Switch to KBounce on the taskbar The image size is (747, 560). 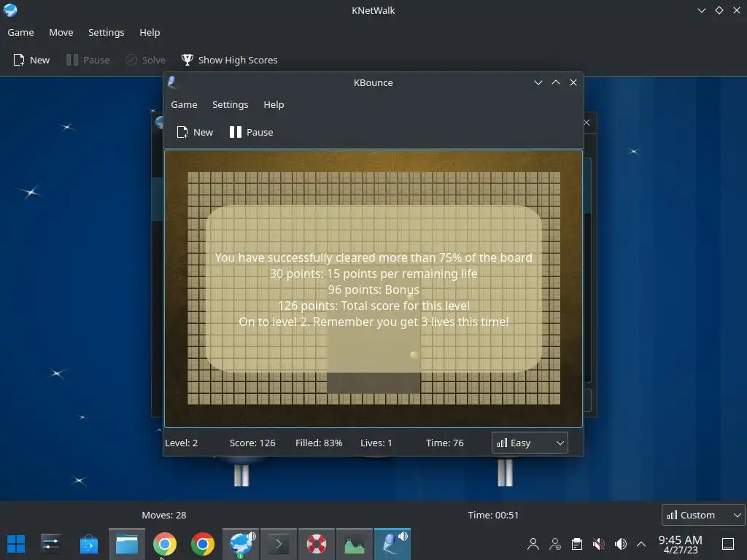click(x=392, y=544)
